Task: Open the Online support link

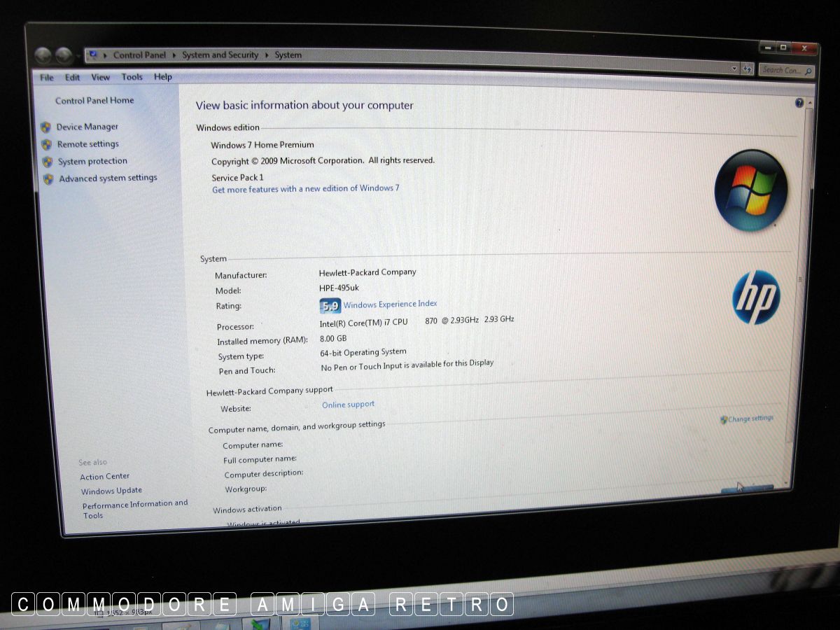Action: [348, 405]
